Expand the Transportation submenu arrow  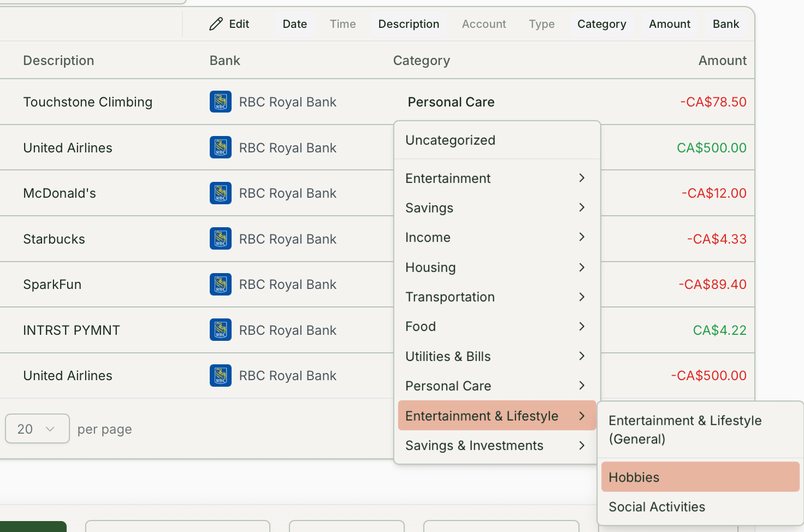(x=582, y=297)
